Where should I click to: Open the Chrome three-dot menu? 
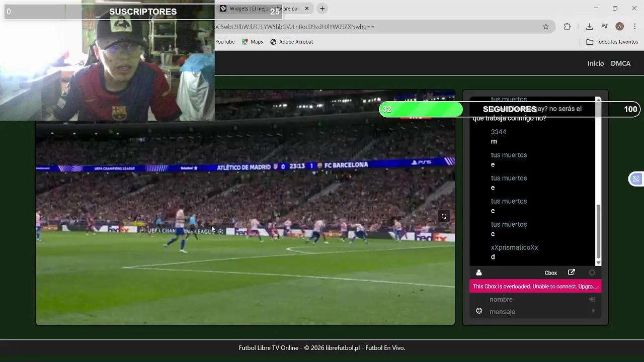point(635,27)
